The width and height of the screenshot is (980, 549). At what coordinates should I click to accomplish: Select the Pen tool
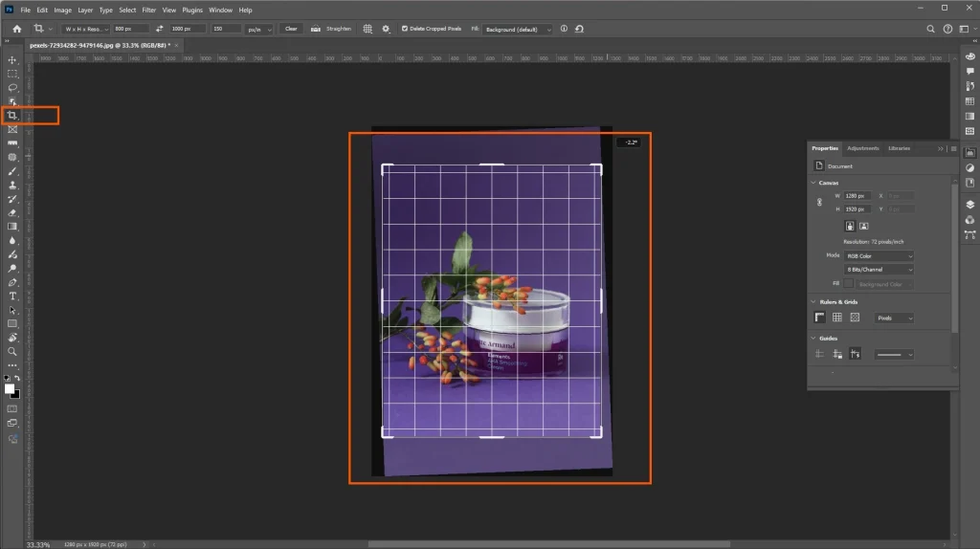(11, 282)
